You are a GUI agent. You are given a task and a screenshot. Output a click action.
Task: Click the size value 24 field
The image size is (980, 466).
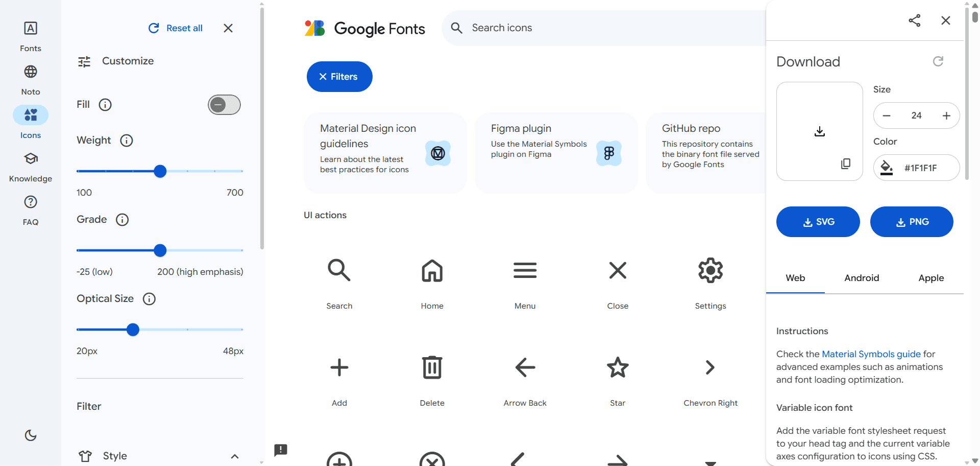click(917, 115)
